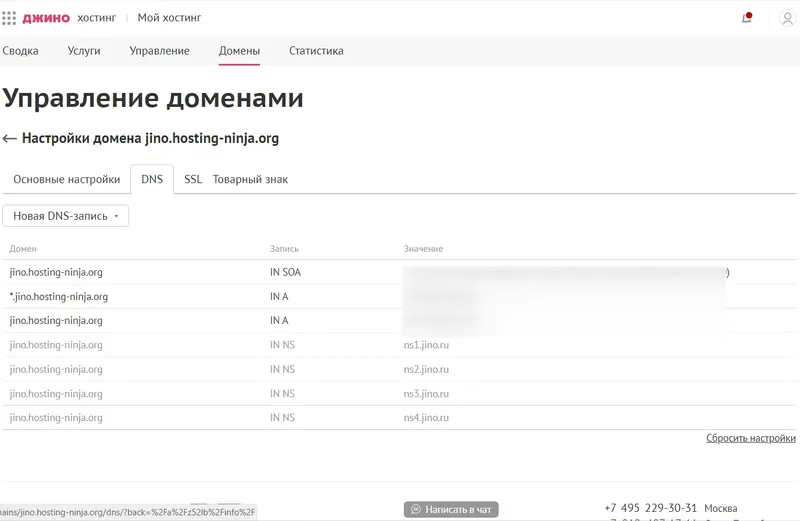Click the Домен column header

pos(23,249)
